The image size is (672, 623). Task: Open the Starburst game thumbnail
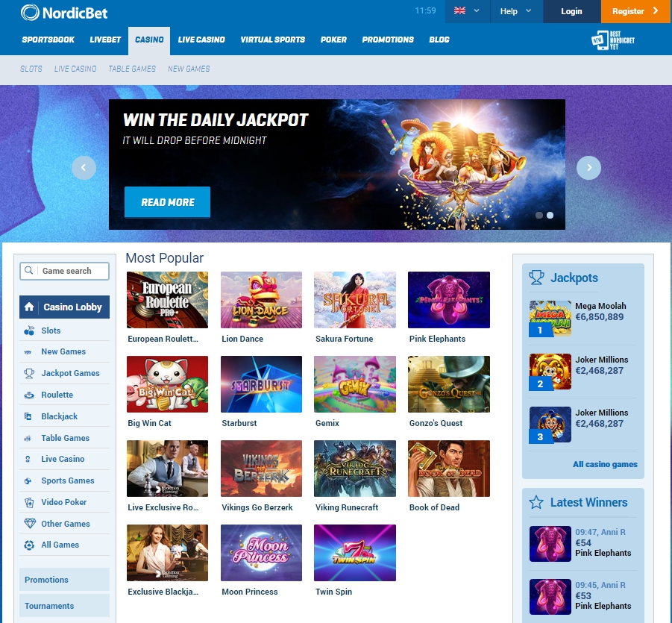coord(262,384)
